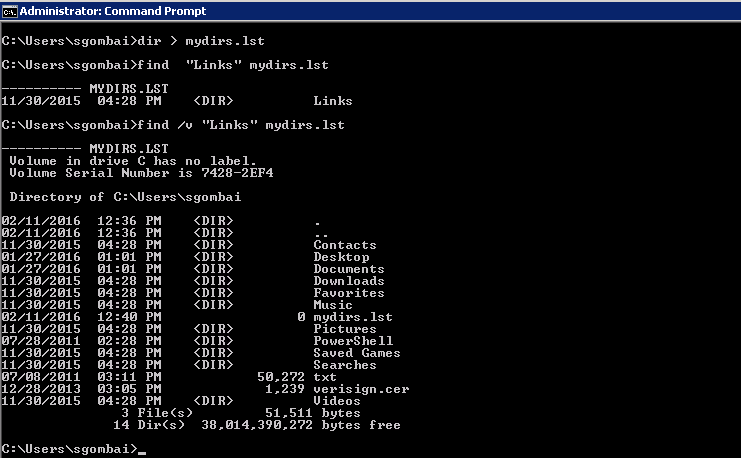Viewport: 741px width, 458px height.
Task: Click the "Directory of C:\Users\sgombai" line
Action: (x=125, y=197)
